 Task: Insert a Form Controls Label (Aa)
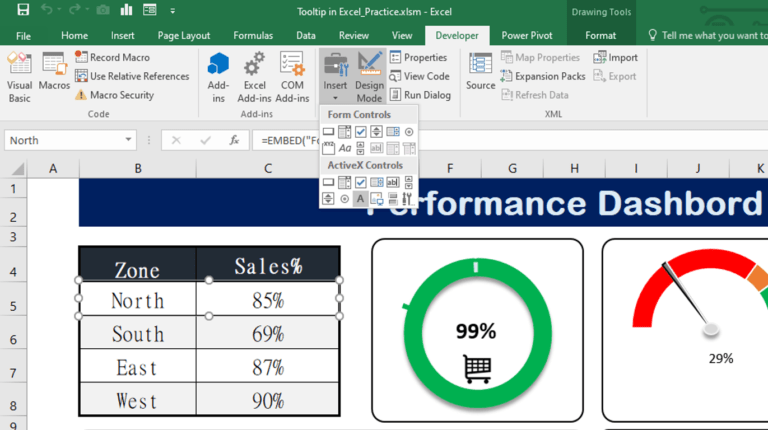(x=345, y=148)
